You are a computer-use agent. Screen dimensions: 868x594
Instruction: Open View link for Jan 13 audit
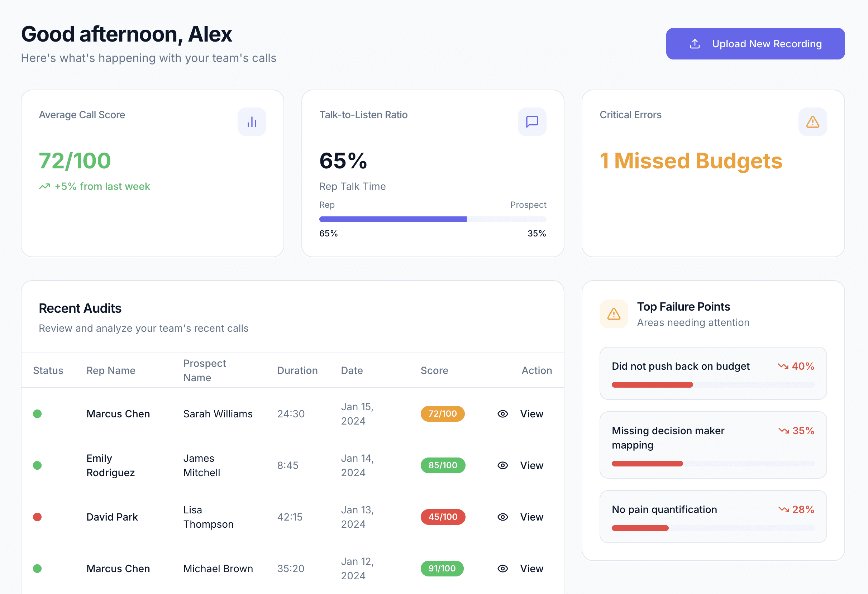coord(531,517)
